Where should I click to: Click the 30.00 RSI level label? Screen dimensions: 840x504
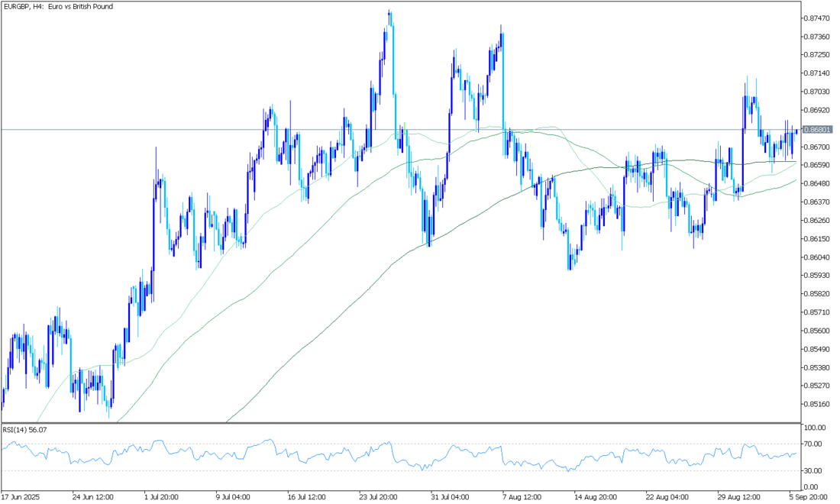point(813,470)
